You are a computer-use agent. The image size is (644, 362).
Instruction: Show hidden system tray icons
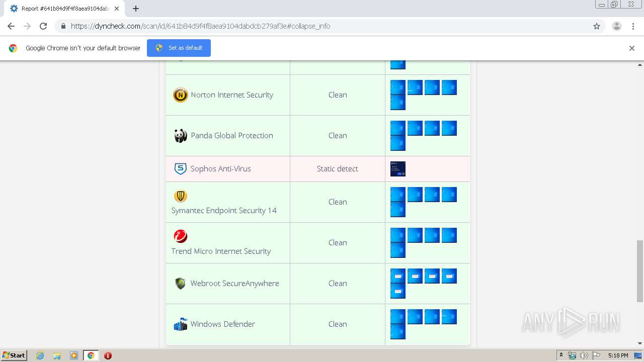pos(561,355)
